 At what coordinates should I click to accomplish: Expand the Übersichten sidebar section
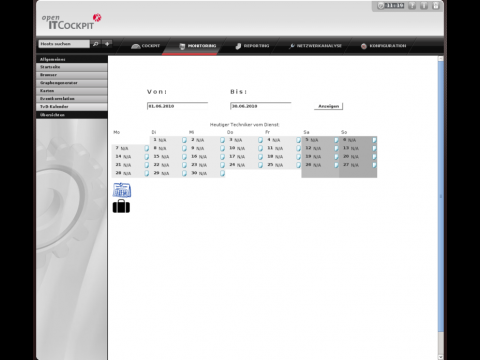pyautogui.click(x=72, y=115)
